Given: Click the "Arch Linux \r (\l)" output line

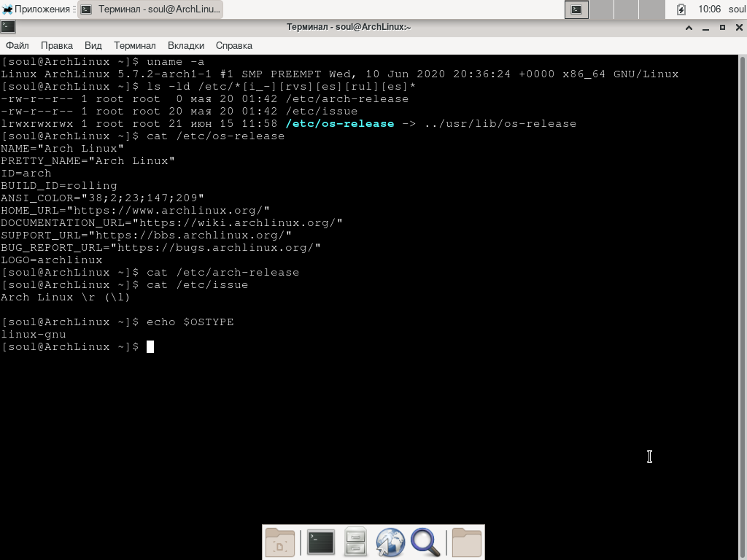Looking at the screenshot, I should 65,297.
